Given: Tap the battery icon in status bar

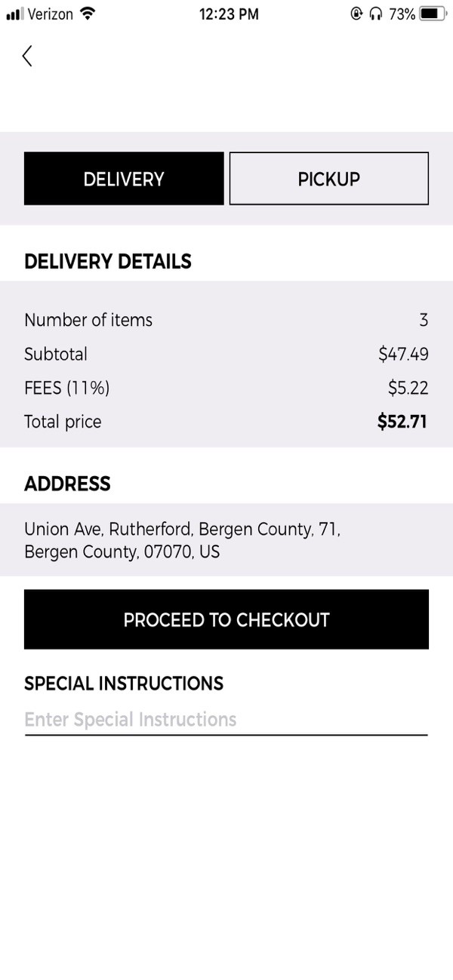Looking at the screenshot, I should point(433,14).
